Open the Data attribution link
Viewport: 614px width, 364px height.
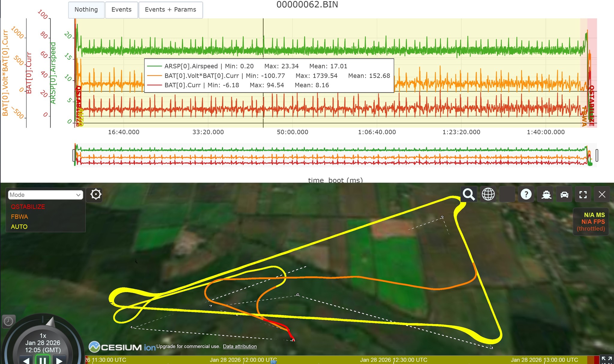tap(240, 346)
